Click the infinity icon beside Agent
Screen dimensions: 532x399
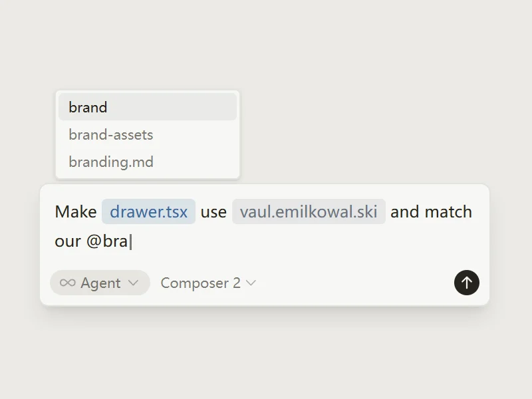(x=68, y=283)
